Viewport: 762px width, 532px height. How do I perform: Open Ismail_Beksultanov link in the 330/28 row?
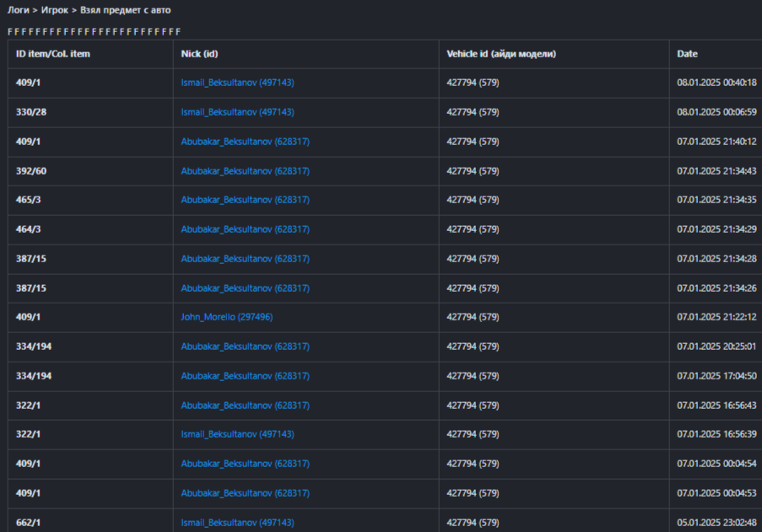pyautogui.click(x=237, y=112)
